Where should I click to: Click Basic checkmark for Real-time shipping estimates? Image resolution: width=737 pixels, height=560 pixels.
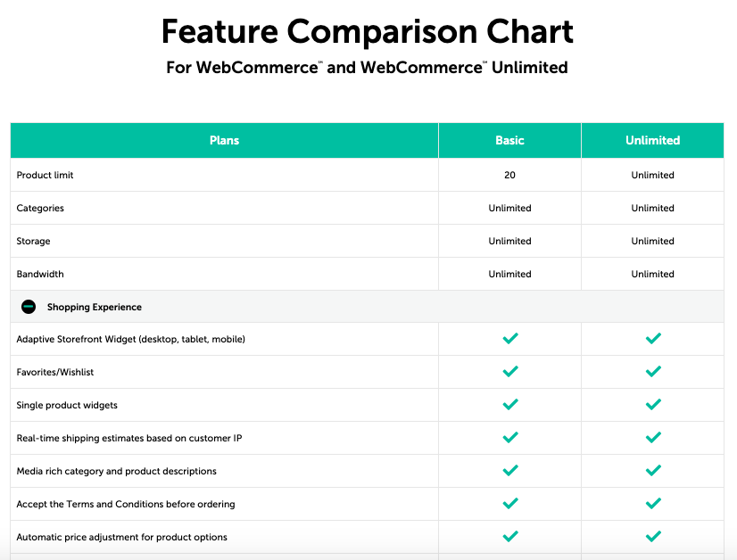pyautogui.click(x=509, y=438)
